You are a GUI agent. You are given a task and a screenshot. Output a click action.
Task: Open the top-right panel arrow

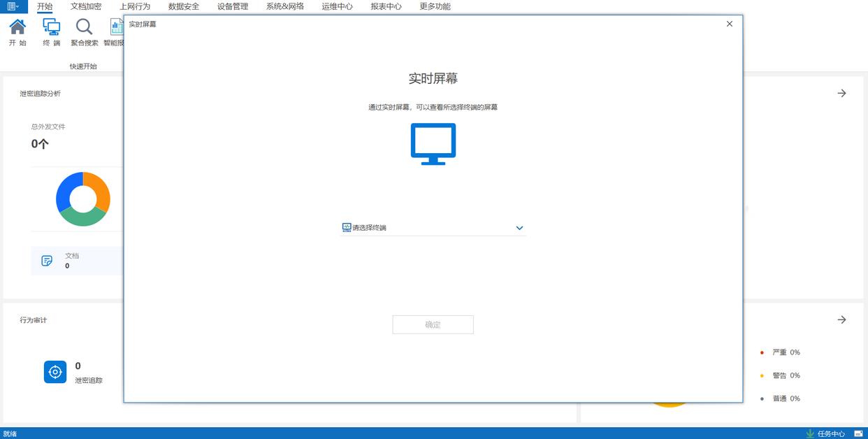[841, 93]
